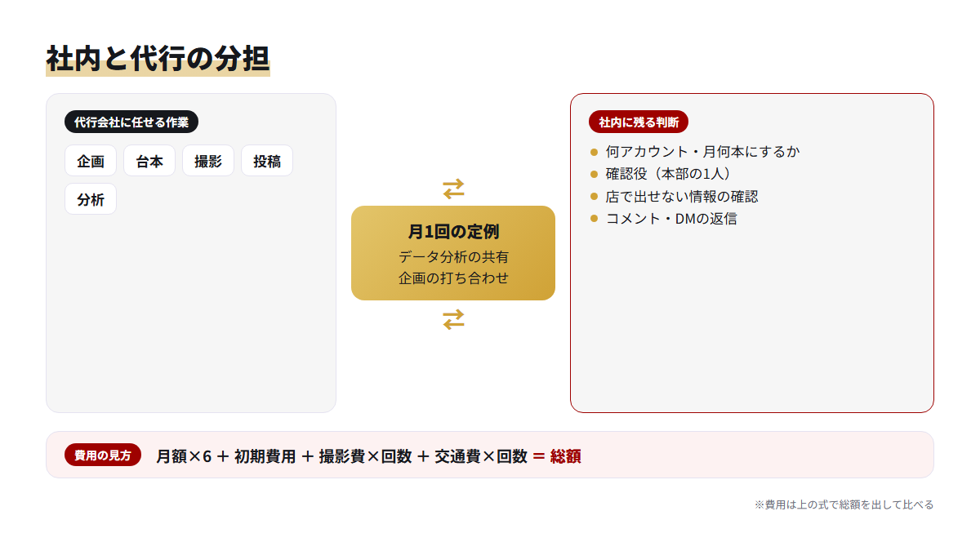
Task: Click the 台本 chip
Action: click(149, 161)
